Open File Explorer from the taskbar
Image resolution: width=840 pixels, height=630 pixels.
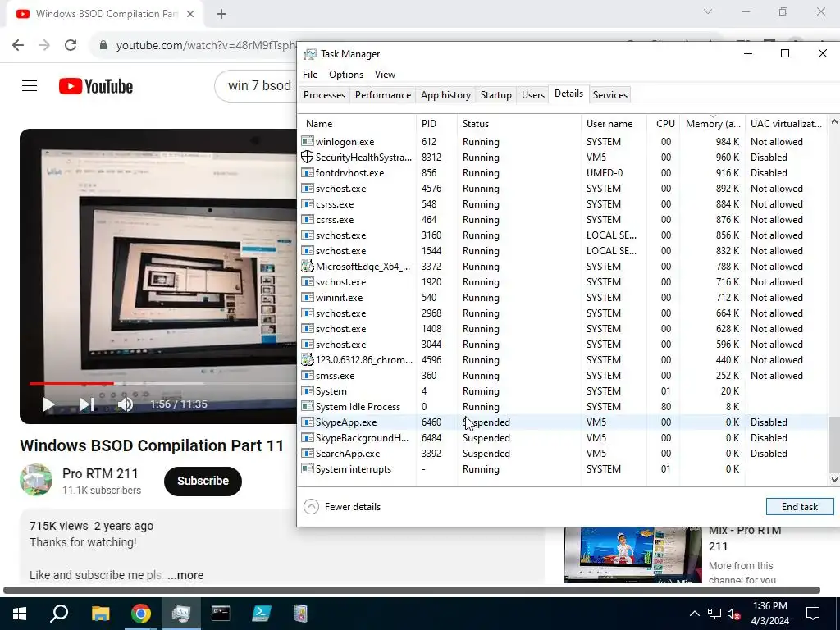pos(100,614)
